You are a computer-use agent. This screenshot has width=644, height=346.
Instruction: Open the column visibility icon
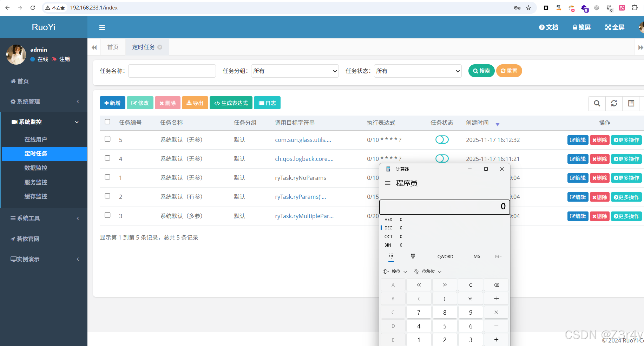[x=631, y=104]
